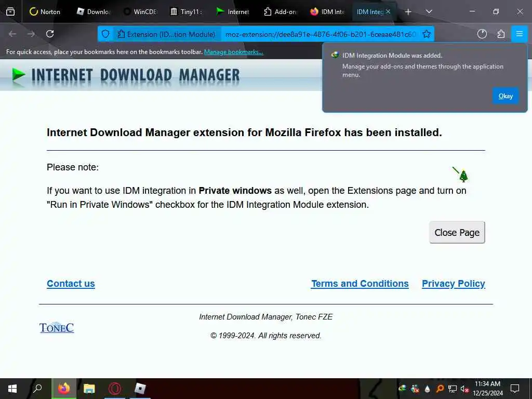Click Firefox icon in the taskbar
Image resolution: width=532 pixels, height=399 pixels.
coord(64,389)
